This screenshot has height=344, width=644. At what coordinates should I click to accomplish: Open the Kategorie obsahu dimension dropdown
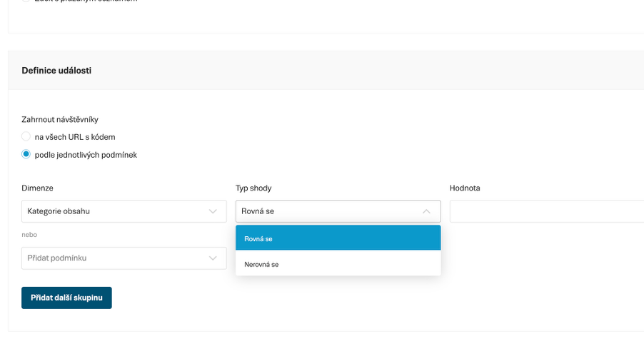[x=114, y=211]
